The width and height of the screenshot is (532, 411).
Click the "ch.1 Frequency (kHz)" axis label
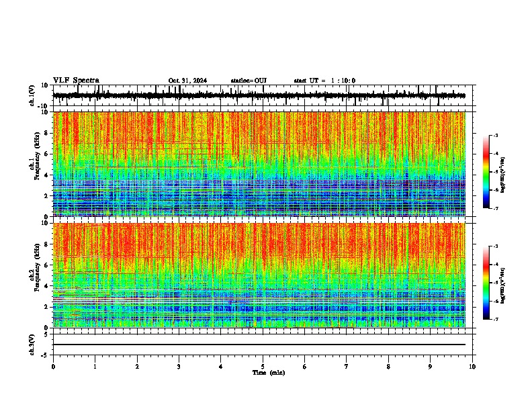pyautogui.click(x=35, y=156)
